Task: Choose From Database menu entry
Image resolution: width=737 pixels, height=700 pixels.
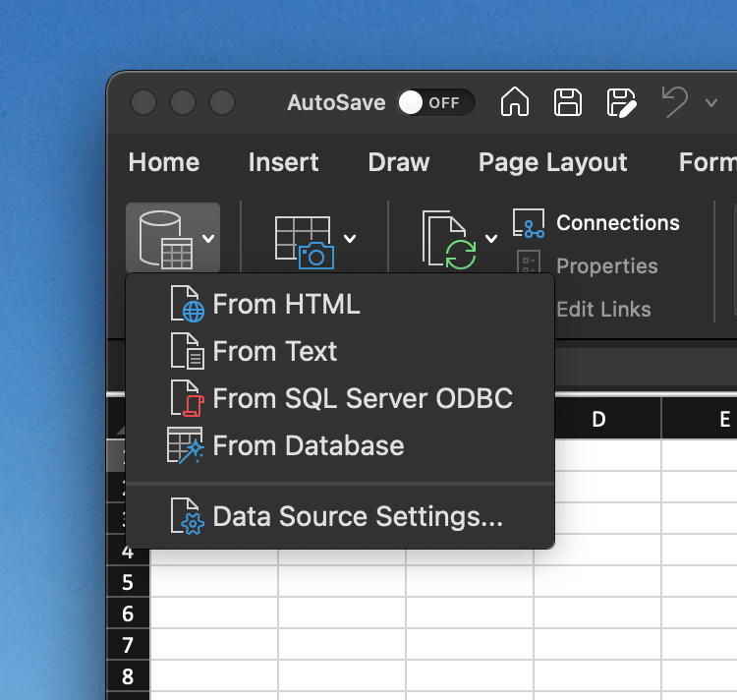Action: (340, 445)
